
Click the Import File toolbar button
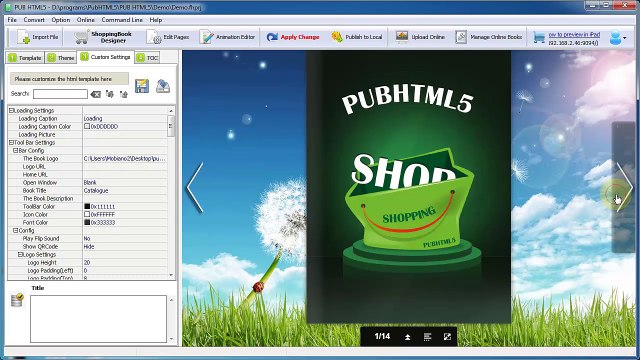[x=38, y=37]
